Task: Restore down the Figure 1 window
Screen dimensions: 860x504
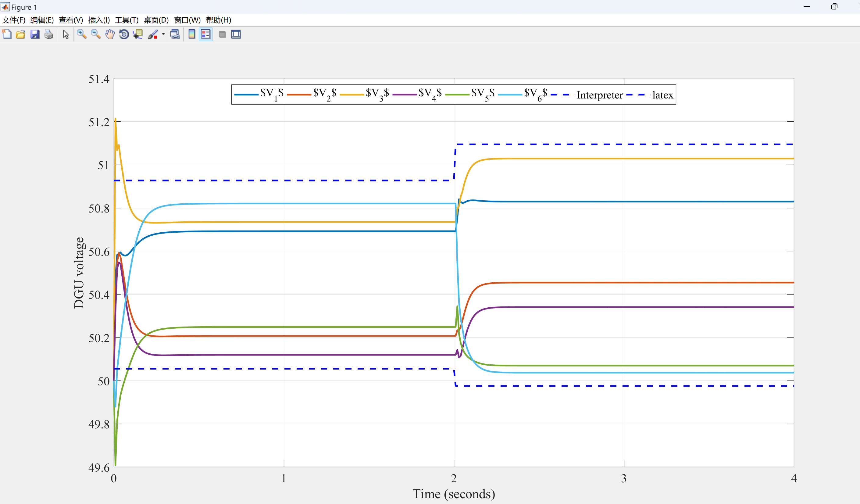Action: click(x=834, y=6)
